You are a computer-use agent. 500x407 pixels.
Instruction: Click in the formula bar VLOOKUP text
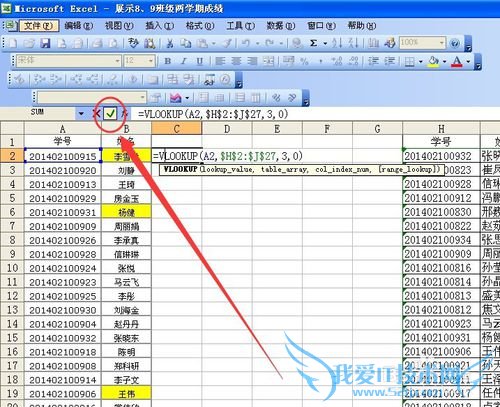click(x=213, y=114)
